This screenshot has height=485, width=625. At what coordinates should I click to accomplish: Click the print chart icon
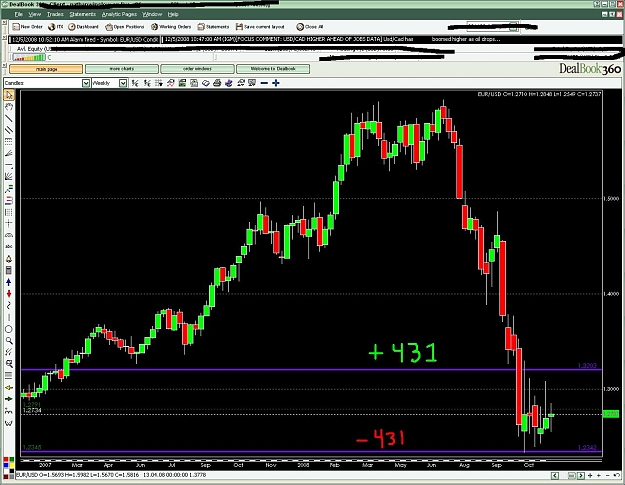217,83
